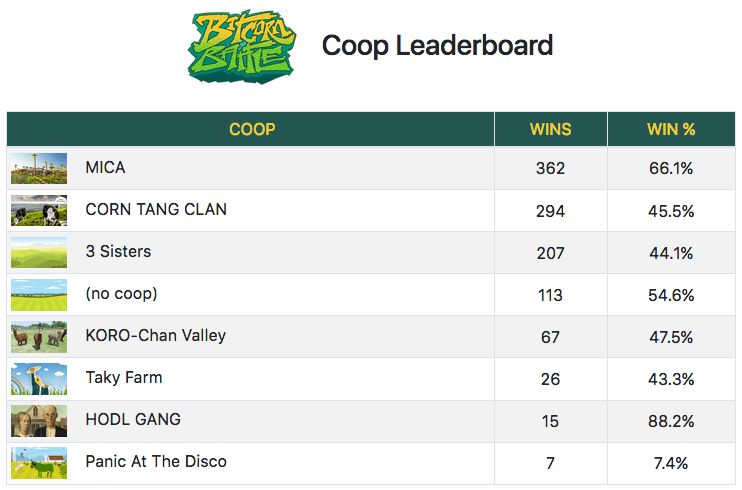Select the CORN TANG CLAN cow thumbnail
The image size is (742, 490).
[39, 210]
